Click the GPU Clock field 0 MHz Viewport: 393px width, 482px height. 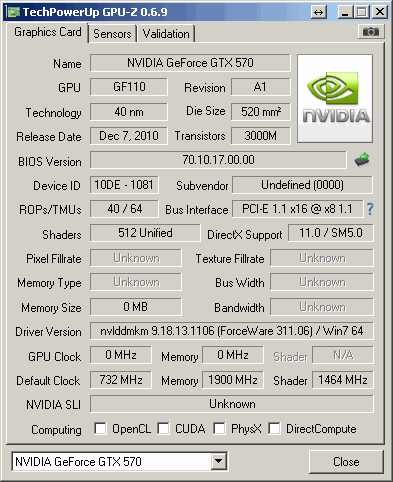[x=121, y=355]
